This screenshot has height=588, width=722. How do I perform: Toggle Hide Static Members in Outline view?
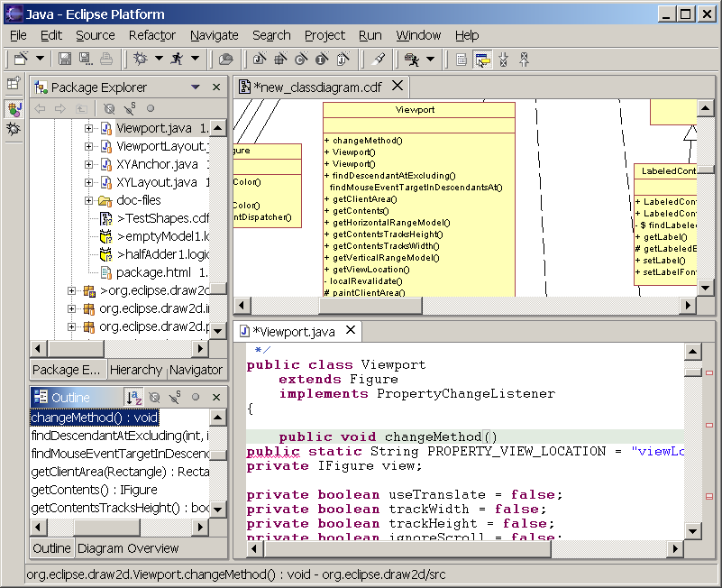[x=175, y=397]
